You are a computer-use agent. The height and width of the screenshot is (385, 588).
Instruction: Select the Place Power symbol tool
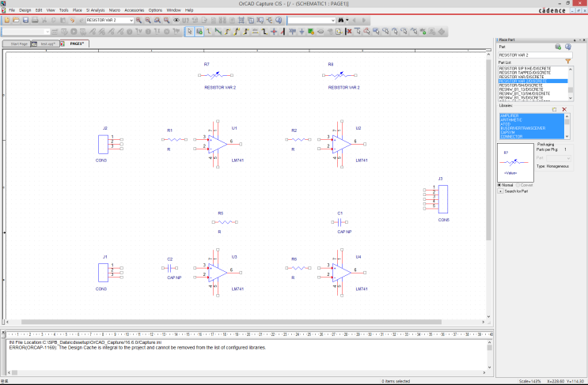[292, 32]
